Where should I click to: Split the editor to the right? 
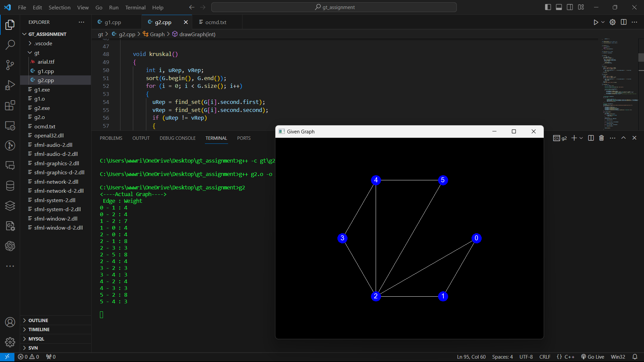(x=624, y=22)
